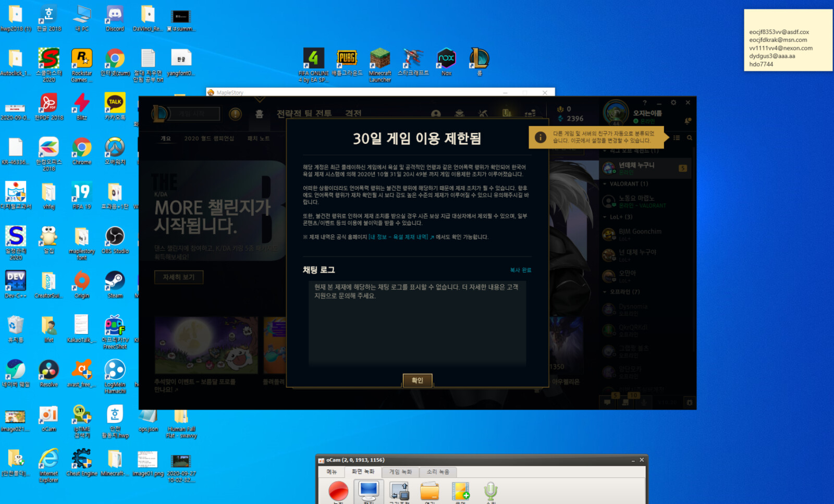Image resolution: width=834 pixels, height=504 pixels.
Task: Click oCam capture monitor icon
Action: click(x=369, y=491)
